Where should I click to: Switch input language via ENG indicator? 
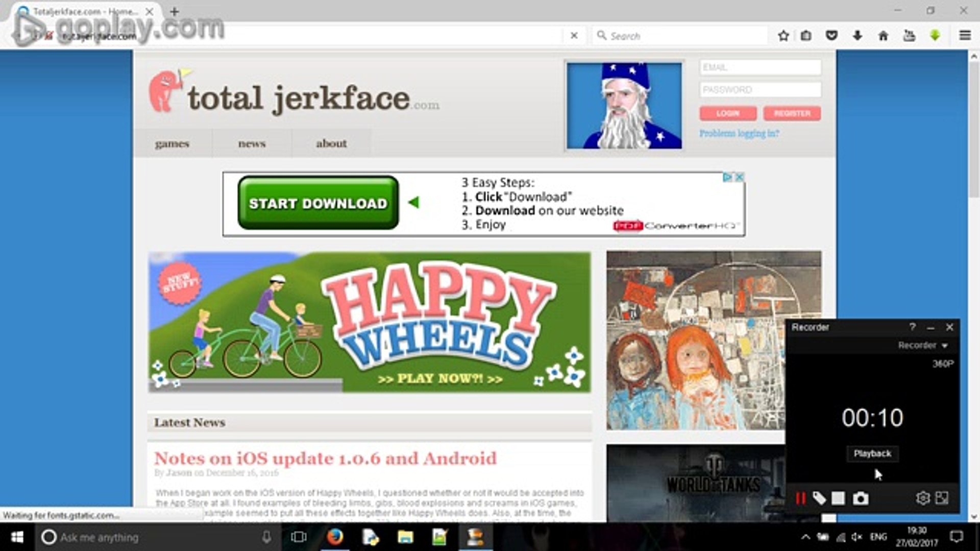[x=878, y=537]
